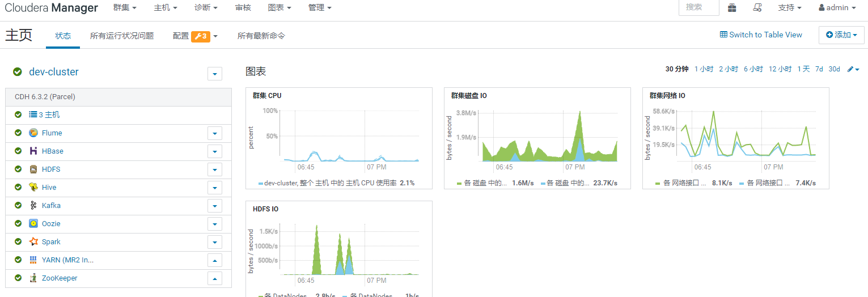Click the Spark star icon
The height and width of the screenshot is (297, 868).
33,241
